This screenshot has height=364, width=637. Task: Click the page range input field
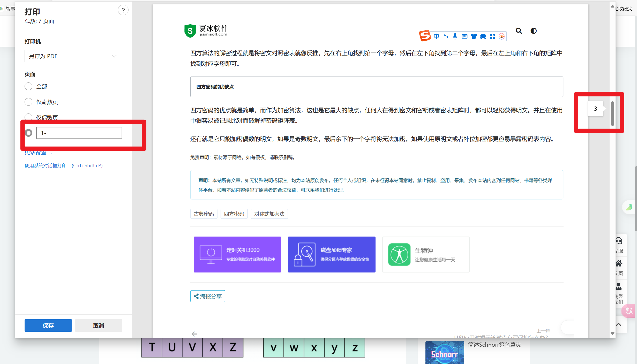pyautogui.click(x=79, y=133)
